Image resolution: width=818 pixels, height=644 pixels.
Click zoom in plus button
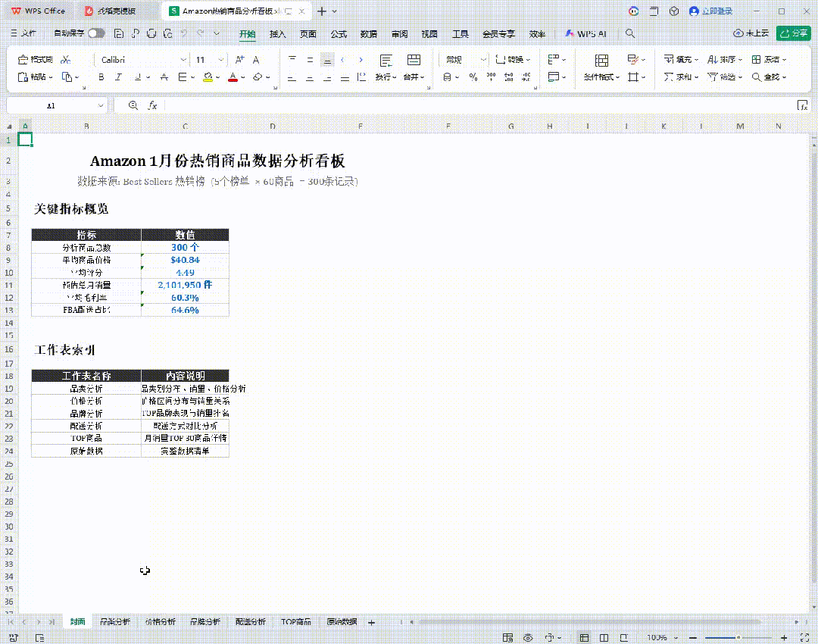coord(784,638)
